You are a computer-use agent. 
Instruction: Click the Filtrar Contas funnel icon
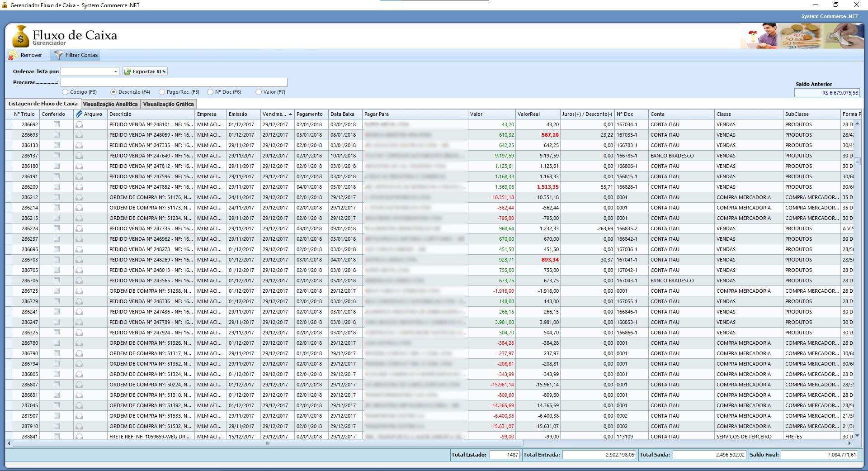58,55
